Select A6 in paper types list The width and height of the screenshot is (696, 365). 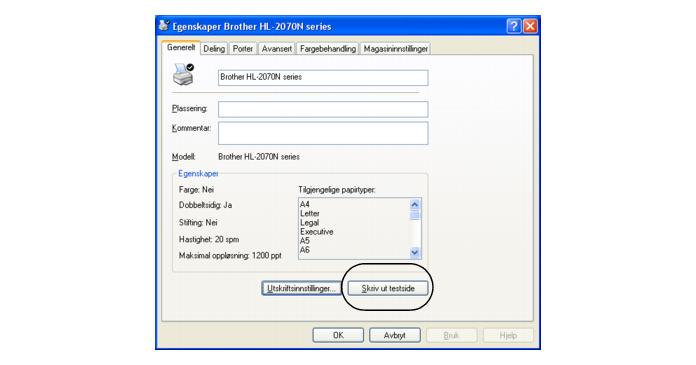click(x=304, y=250)
